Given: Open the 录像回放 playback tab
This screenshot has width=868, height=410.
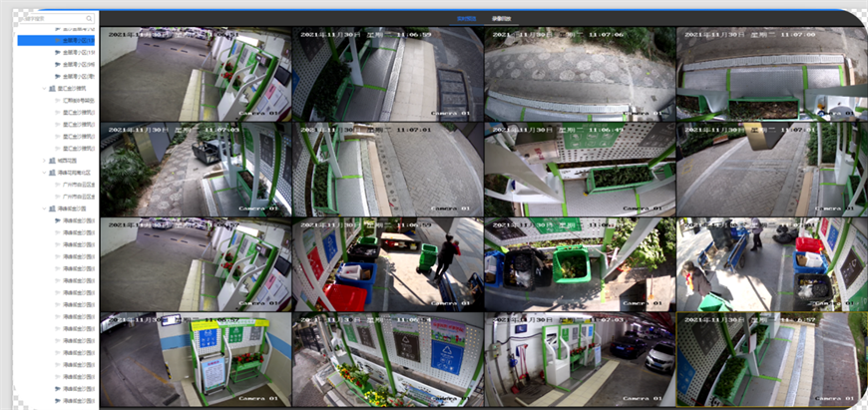Looking at the screenshot, I should tap(501, 18).
